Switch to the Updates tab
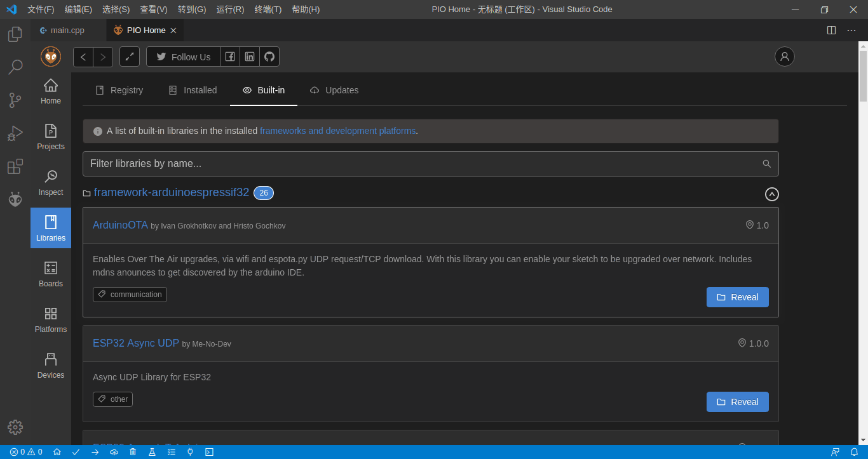Image resolution: width=868 pixels, height=459 pixels. click(x=334, y=90)
